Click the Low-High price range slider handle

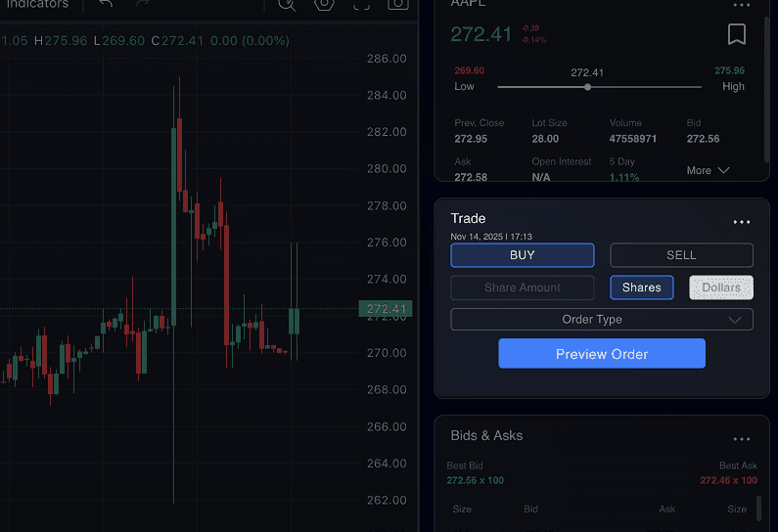click(x=587, y=87)
